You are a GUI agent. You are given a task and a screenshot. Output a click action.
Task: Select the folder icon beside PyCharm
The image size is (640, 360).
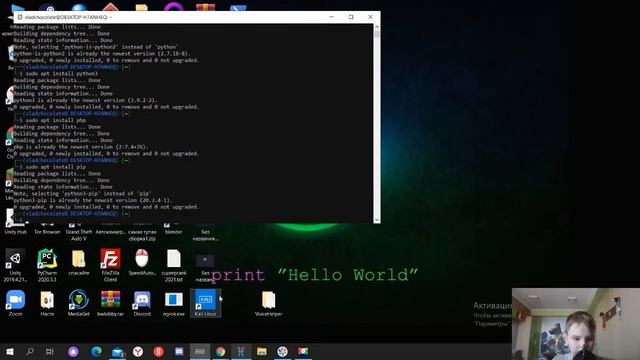[x=79, y=262]
